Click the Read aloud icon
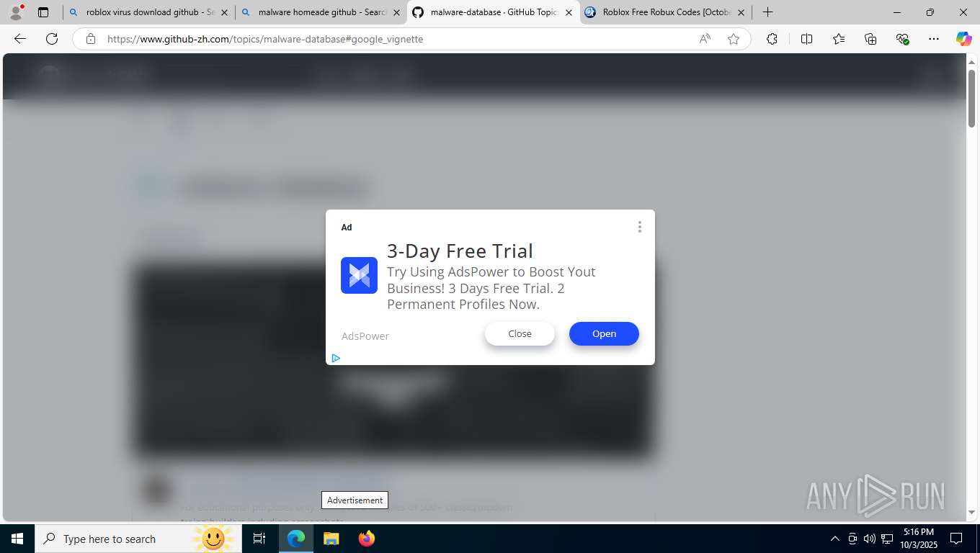This screenshot has width=980, height=553. 705,39
